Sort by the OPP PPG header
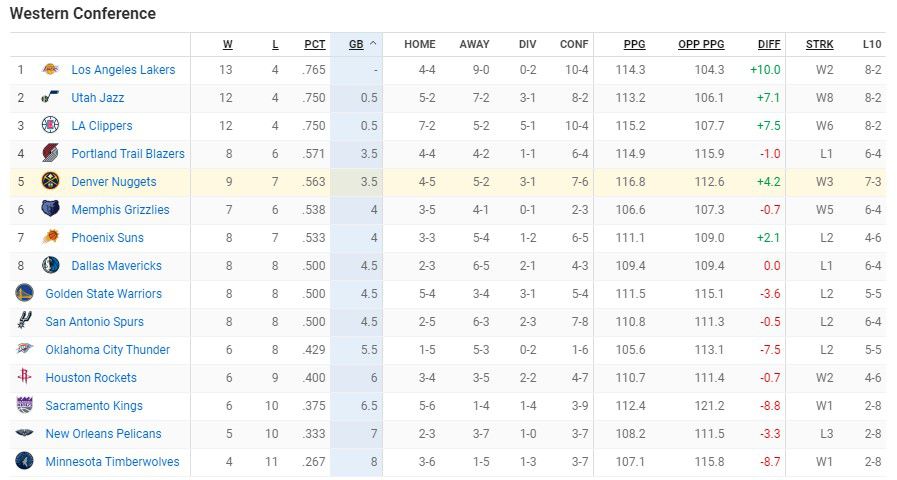The width and height of the screenshot is (897, 480). 701,44
